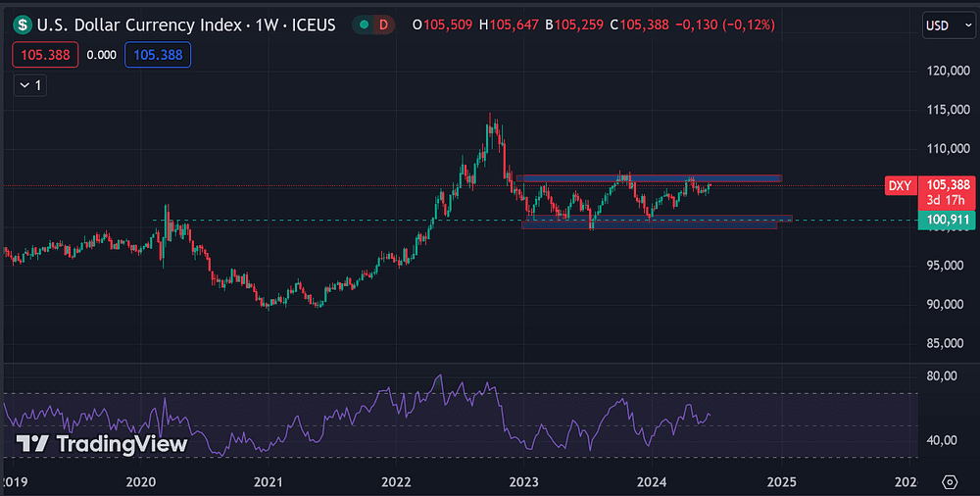
Task: Click the 2021 label on time axis
Action: tap(269, 482)
